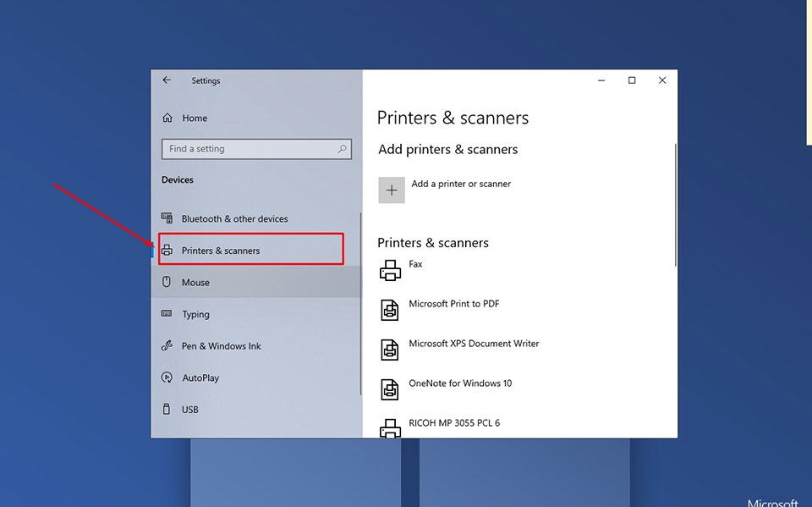812x507 pixels.
Task: Click the Home house icon
Action: [167, 118]
